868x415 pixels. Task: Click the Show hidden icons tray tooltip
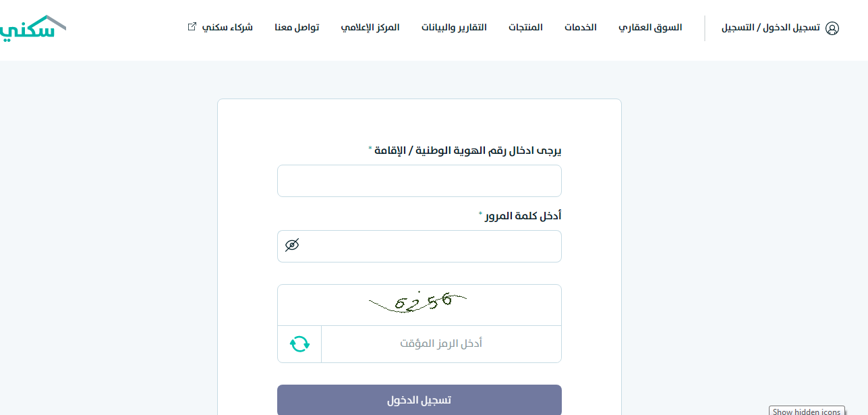tap(807, 411)
